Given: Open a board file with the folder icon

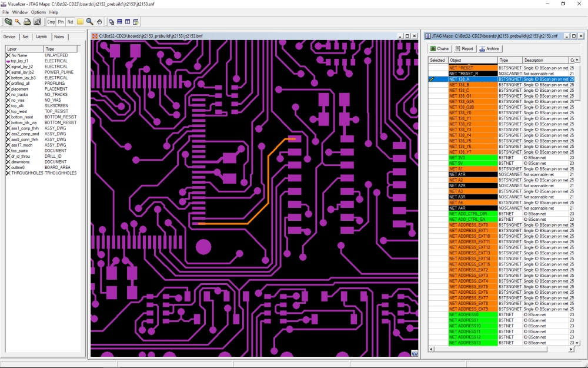Looking at the screenshot, I should click(x=8, y=22).
